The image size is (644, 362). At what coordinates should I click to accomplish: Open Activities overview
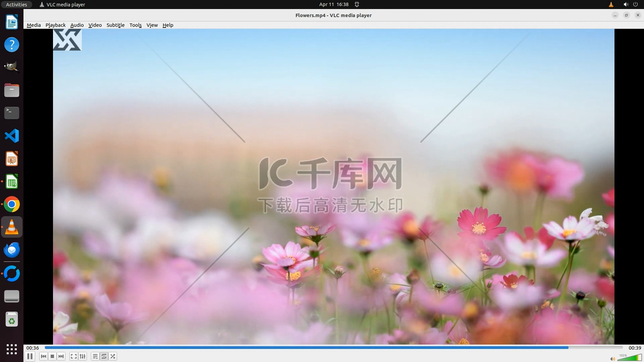coord(16,4)
